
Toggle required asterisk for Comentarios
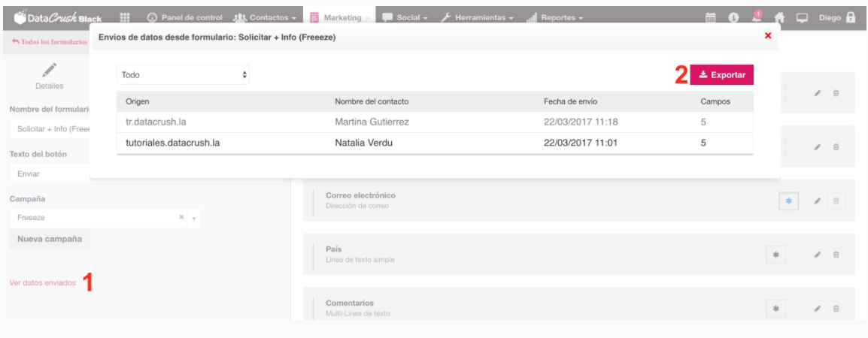point(775,308)
